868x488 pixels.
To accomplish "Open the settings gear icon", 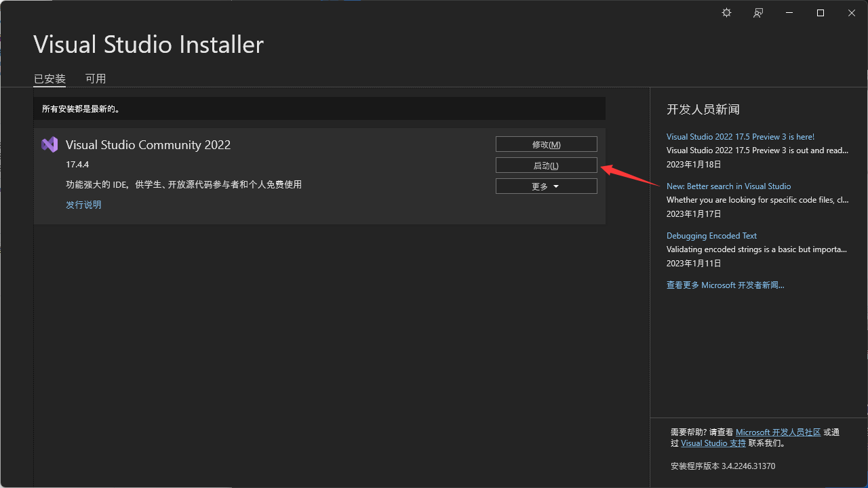I will pyautogui.click(x=726, y=13).
